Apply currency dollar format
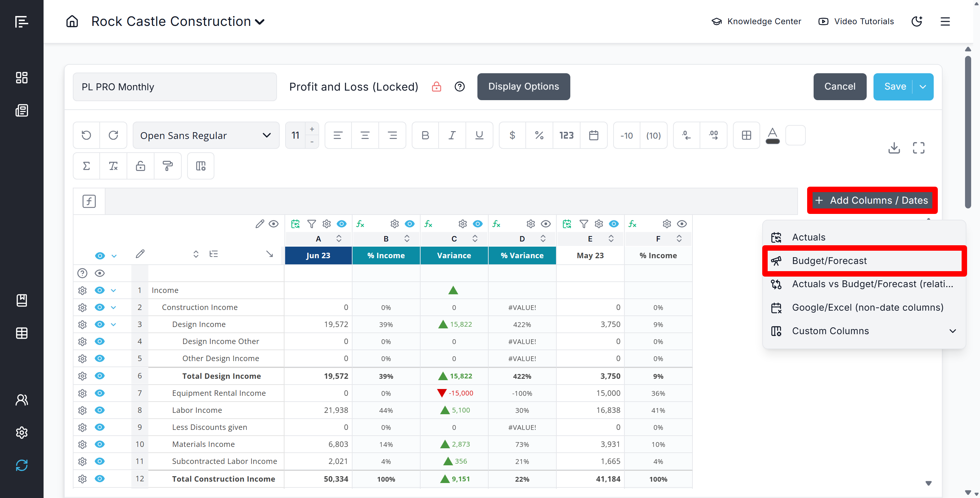Screen dimensions: 980x498 (x=512, y=135)
